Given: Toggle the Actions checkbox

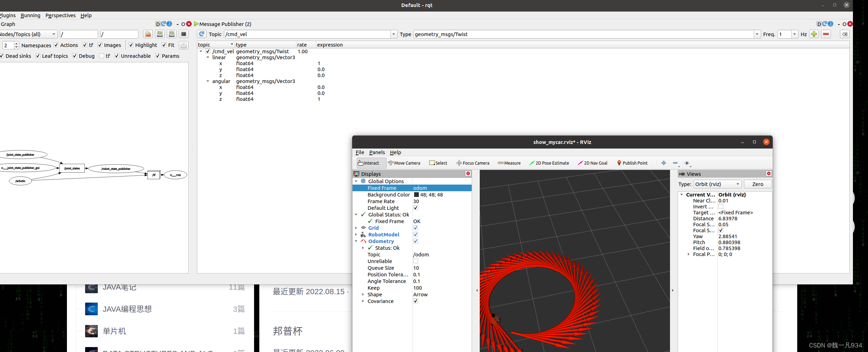Looking at the screenshot, I should coord(56,45).
